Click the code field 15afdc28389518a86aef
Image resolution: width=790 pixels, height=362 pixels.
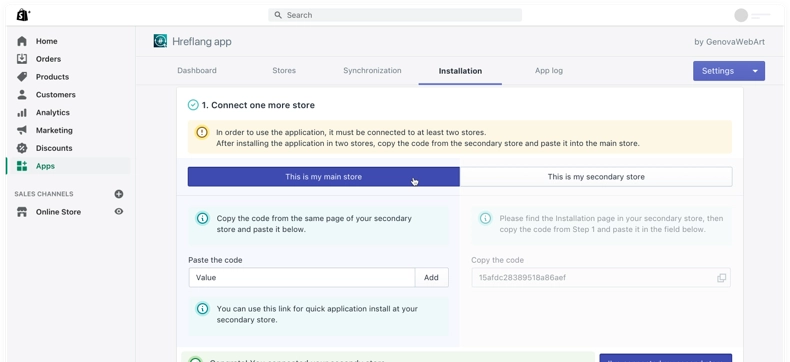(x=601, y=277)
